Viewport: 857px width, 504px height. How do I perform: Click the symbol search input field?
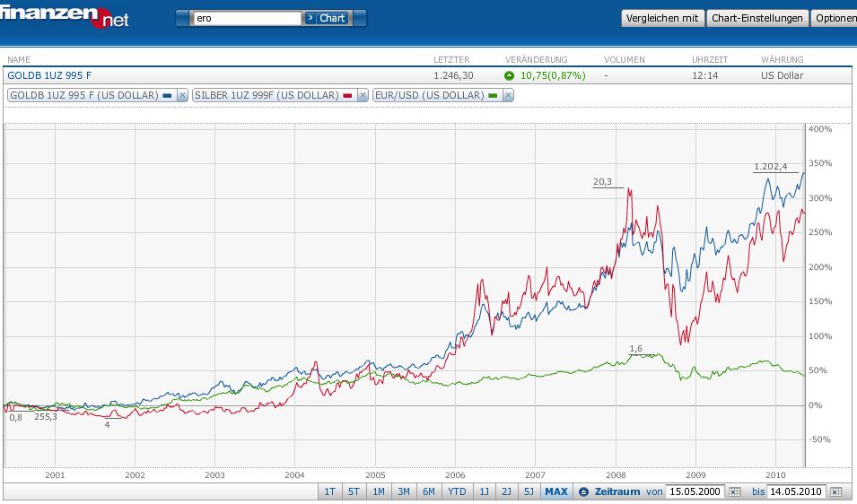(247, 18)
